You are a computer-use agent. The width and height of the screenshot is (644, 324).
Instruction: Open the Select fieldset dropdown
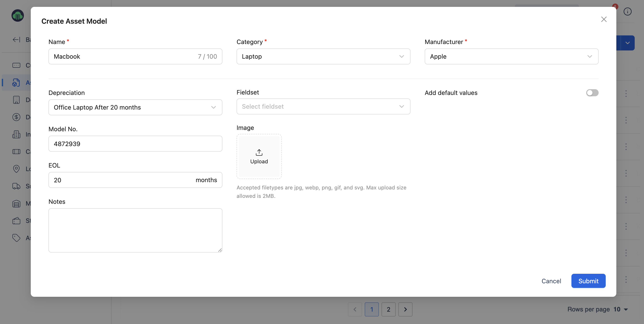[x=323, y=106]
